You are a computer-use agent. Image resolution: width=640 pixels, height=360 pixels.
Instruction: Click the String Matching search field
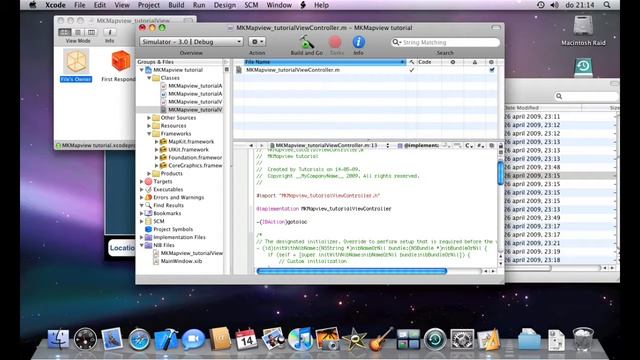click(x=445, y=42)
